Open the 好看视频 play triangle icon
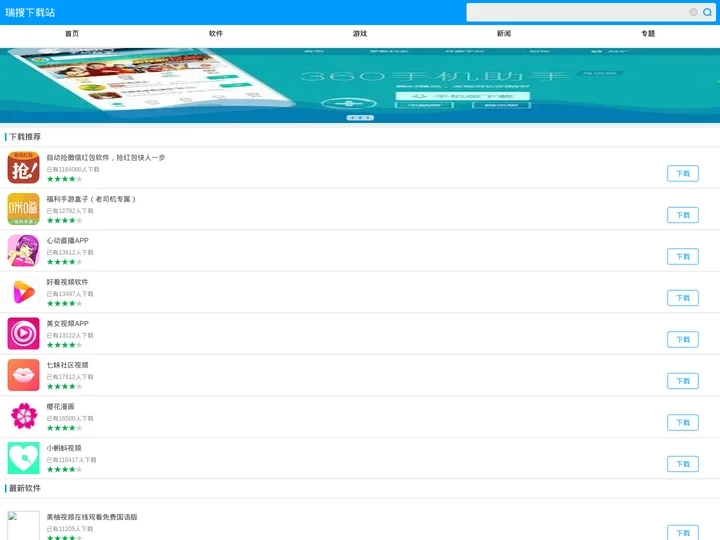Image resolution: width=720 pixels, height=540 pixels. coord(23,292)
